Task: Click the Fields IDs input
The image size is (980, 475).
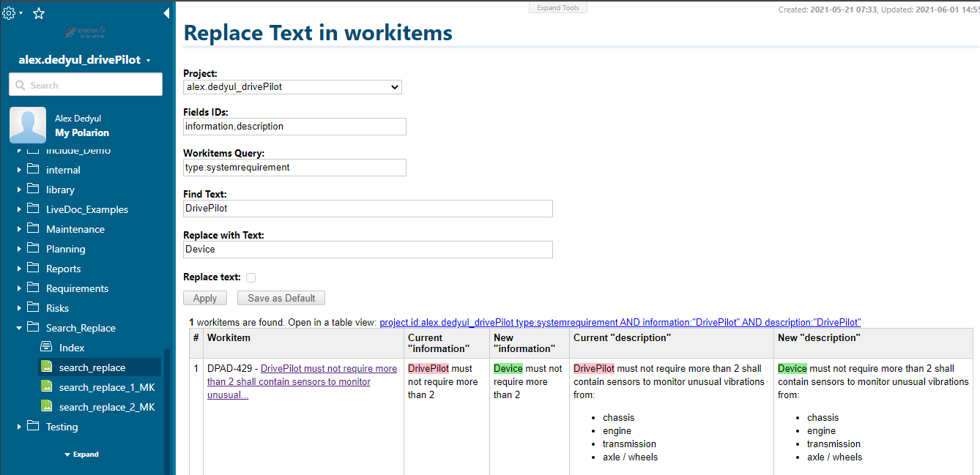Action: pyautogui.click(x=294, y=127)
